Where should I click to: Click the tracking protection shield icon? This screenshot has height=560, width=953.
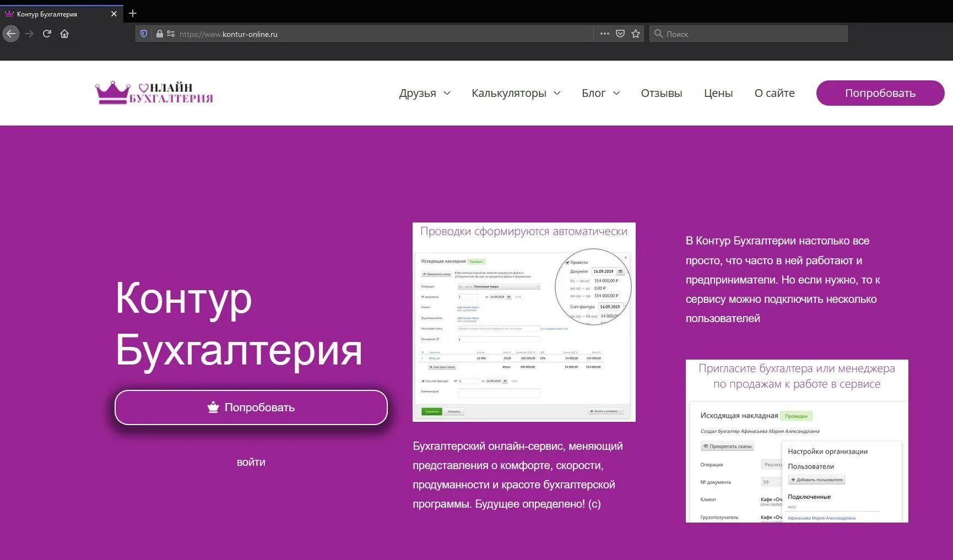(x=144, y=34)
